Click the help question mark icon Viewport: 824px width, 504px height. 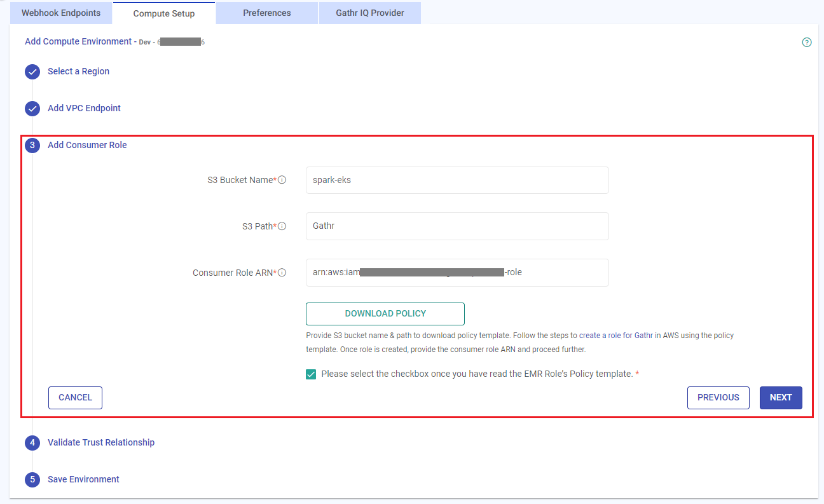pos(807,43)
